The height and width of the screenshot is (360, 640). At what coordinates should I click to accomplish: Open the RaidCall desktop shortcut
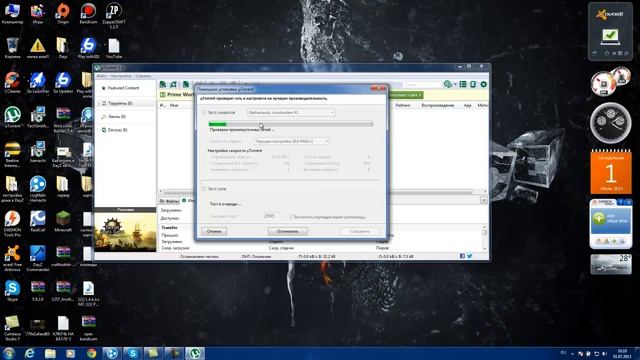38,222
